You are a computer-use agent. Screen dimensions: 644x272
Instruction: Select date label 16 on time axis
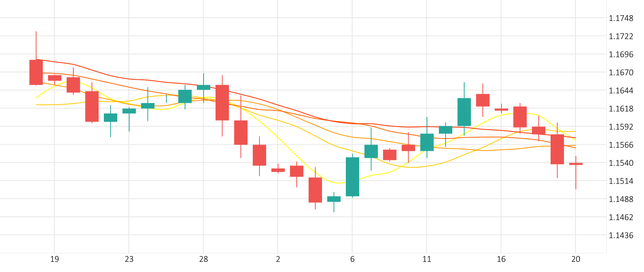[x=501, y=259]
